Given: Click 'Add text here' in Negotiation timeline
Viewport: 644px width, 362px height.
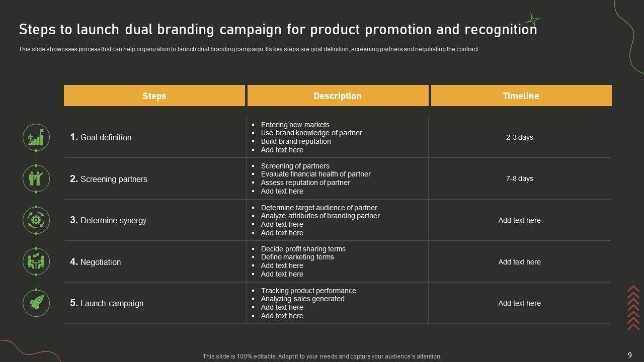Looking at the screenshot, I should tap(519, 262).
